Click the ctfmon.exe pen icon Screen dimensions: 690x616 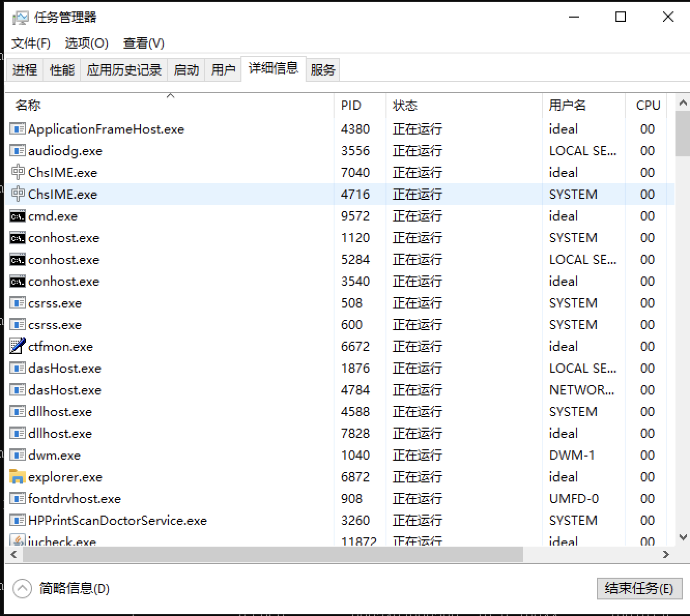(18, 346)
